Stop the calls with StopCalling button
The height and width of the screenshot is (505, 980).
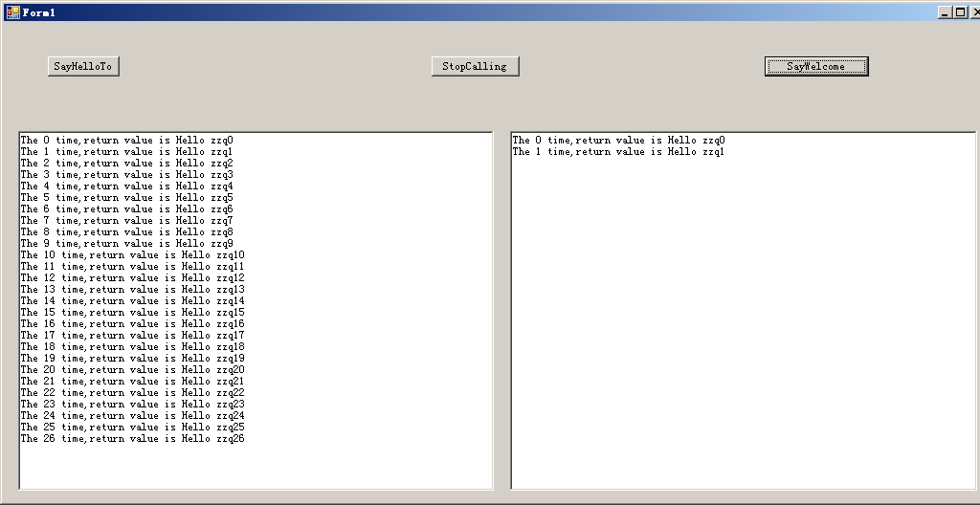tap(475, 66)
